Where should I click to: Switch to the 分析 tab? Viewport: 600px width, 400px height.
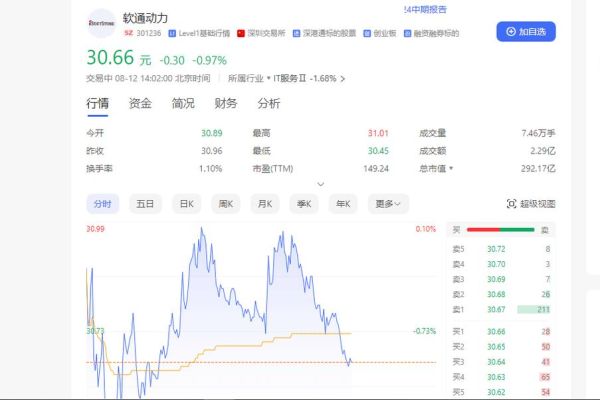point(269,103)
